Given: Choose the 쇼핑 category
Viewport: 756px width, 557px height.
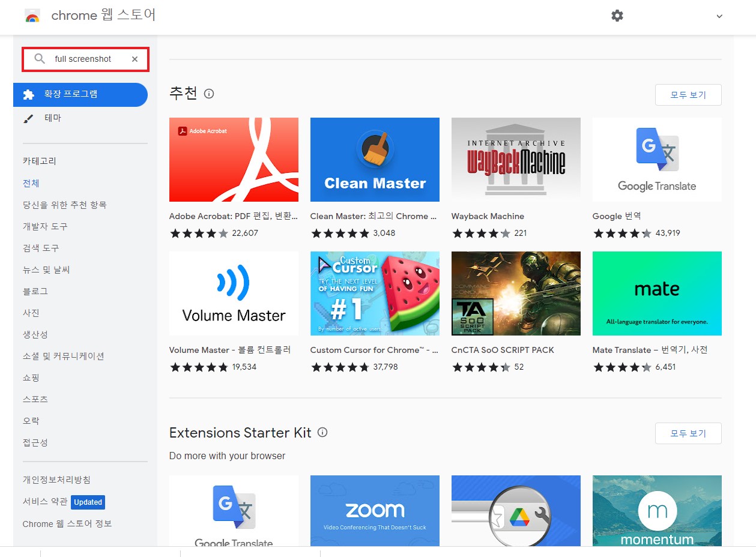Looking at the screenshot, I should [x=31, y=378].
